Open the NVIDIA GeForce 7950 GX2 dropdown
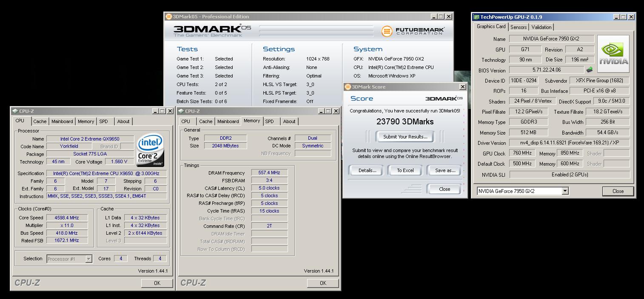The image size is (644, 299). (x=565, y=191)
